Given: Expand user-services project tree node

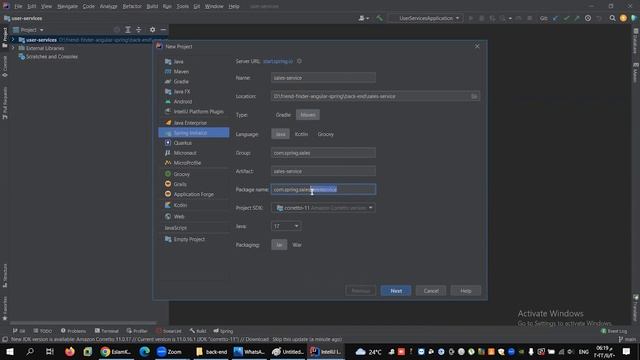Looking at the screenshot, I should [13, 40].
